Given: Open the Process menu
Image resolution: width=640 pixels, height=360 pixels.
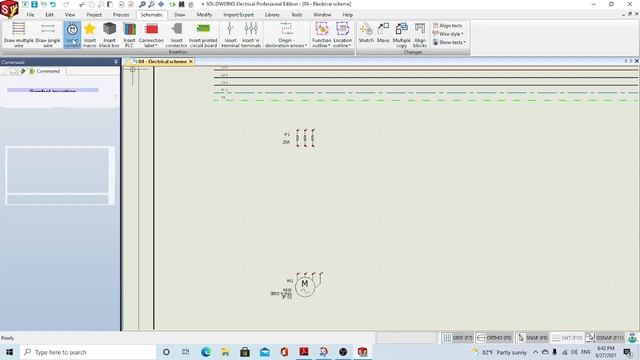Looking at the screenshot, I should click(x=121, y=15).
